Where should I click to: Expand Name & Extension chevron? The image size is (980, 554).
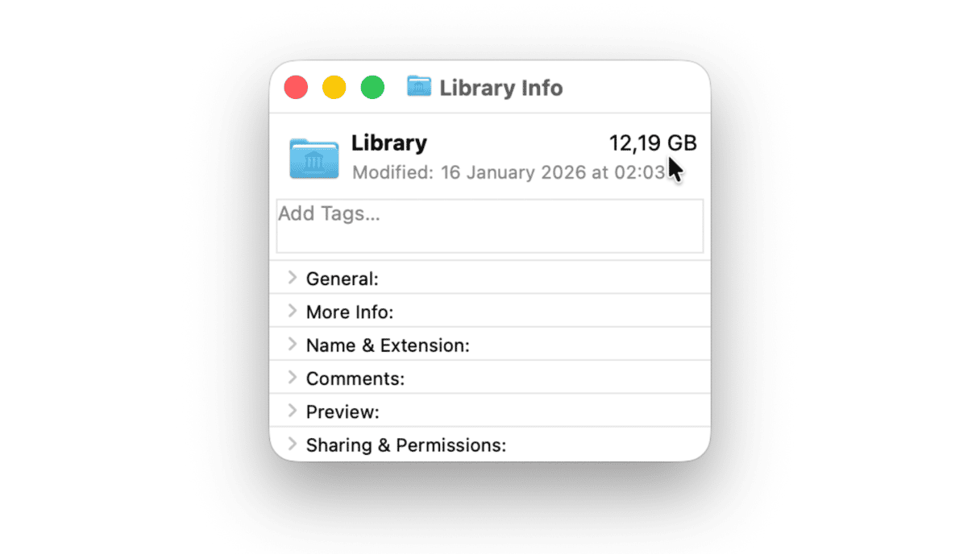point(293,345)
